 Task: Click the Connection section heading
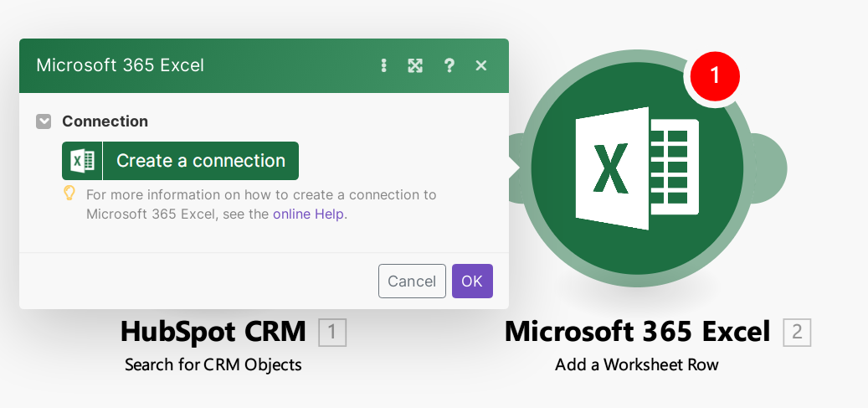click(105, 121)
